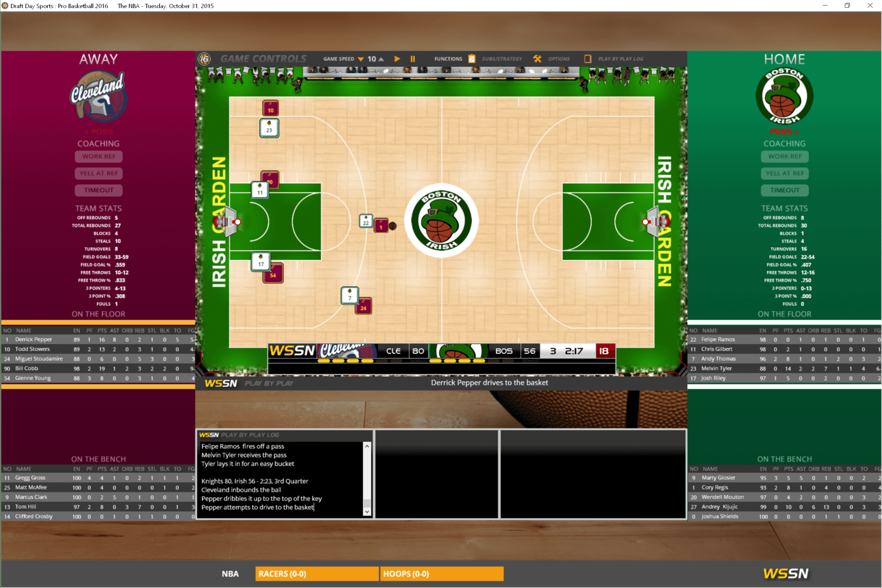882x588 pixels.
Task: Select Cleveland player 1 marker with ball
Action: coord(381,225)
